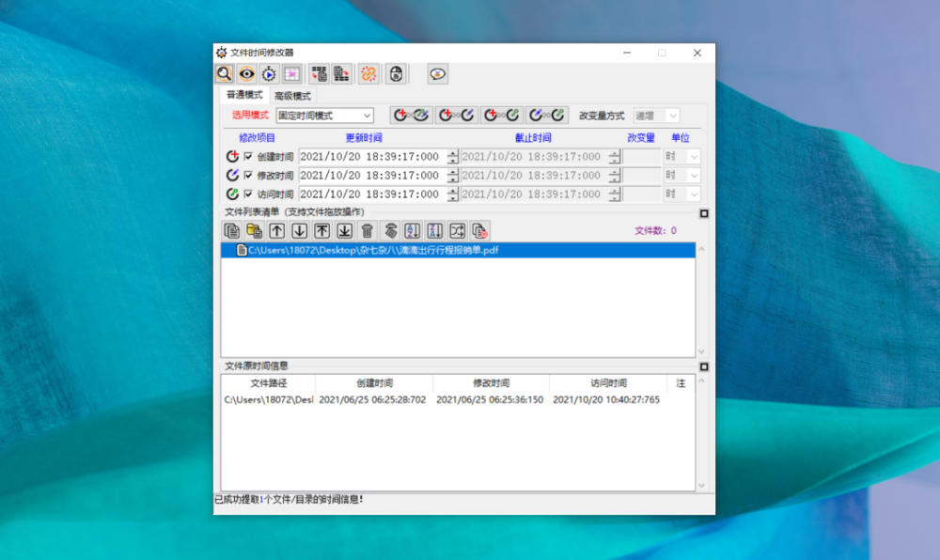Click the magnifier search icon in top toolbar
940x560 pixels.
coord(225,73)
